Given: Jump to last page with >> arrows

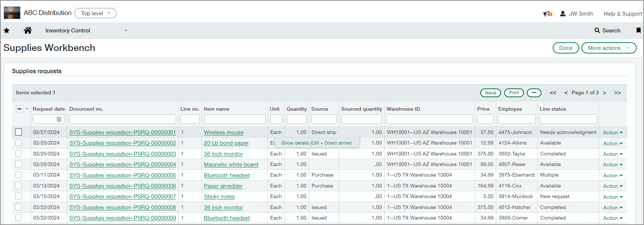Looking at the screenshot, I should click(x=617, y=93).
